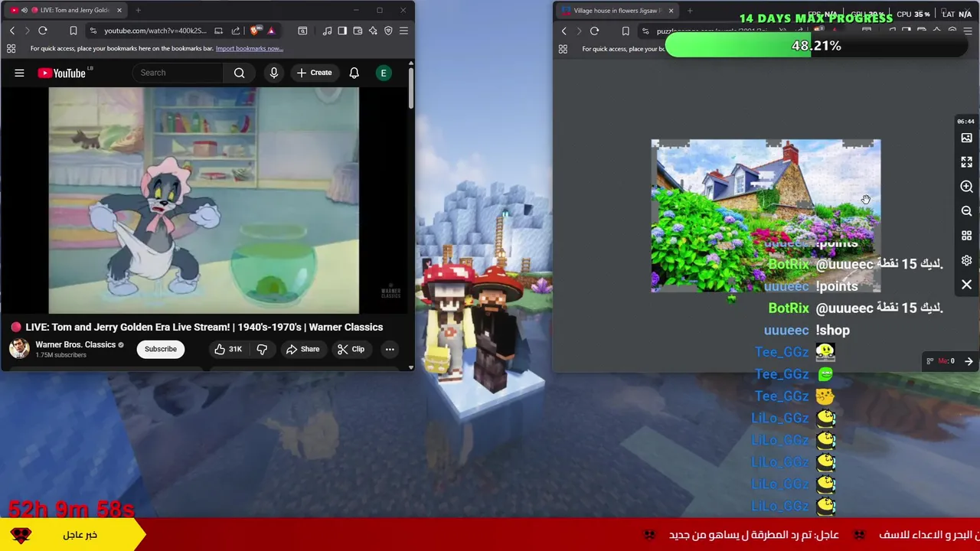Open more actions ellipsis under the video
980x551 pixels.
[390, 349]
